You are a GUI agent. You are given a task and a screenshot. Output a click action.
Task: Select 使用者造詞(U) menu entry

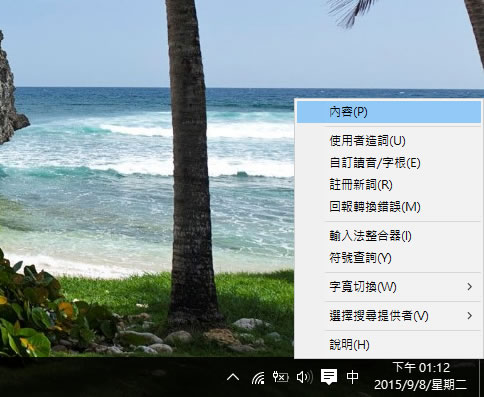(x=389, y=141)
